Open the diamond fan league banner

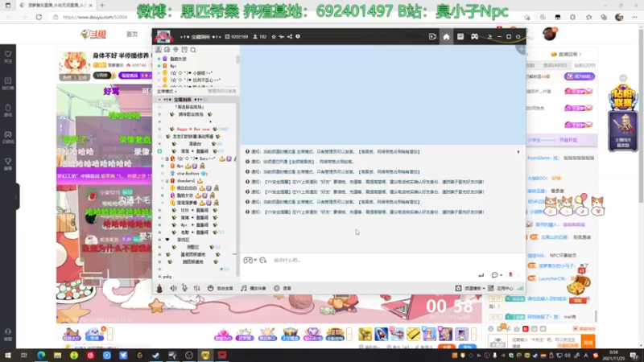(x=623, y=117)
